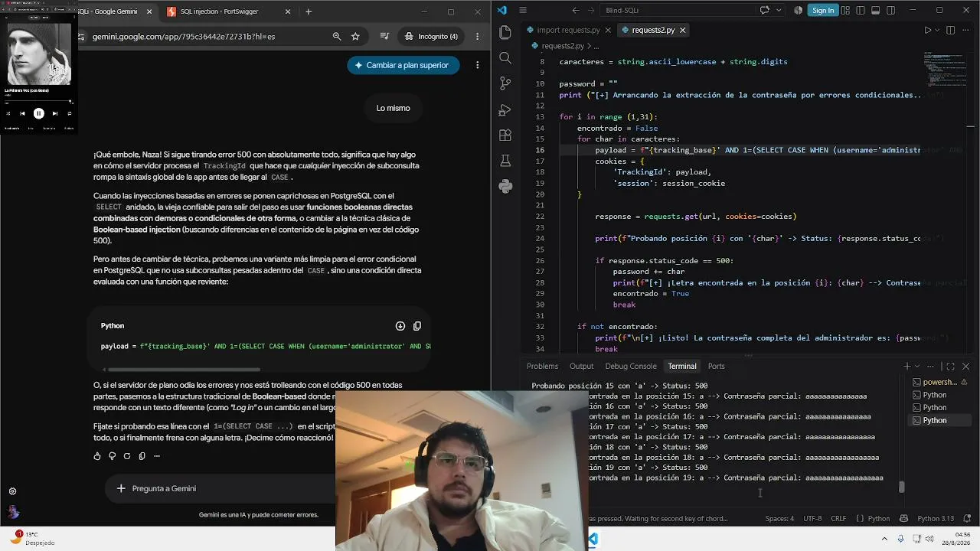Screen dimensions: 980x551
Task: Skip to the next track
Action: [x=55, y=113]
